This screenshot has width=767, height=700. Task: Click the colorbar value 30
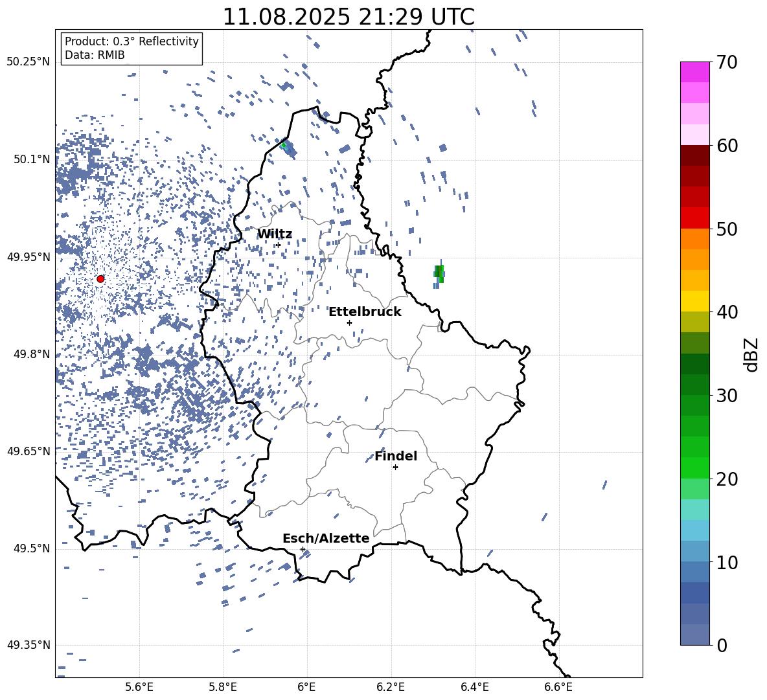[x=727, y=396]
